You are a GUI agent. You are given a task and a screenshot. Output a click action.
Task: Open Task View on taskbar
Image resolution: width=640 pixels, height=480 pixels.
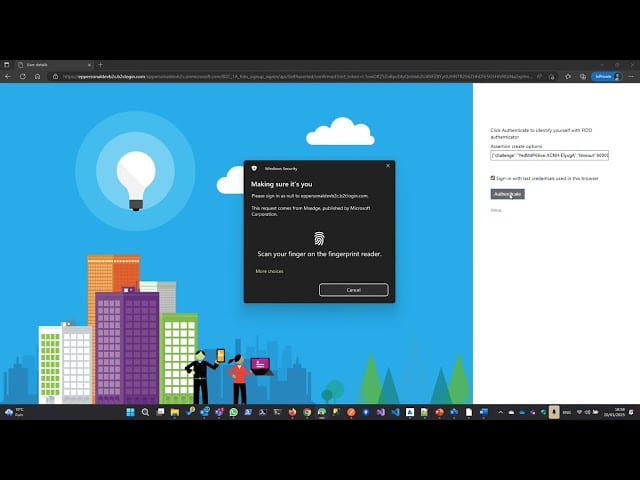(x=160, y=412)
